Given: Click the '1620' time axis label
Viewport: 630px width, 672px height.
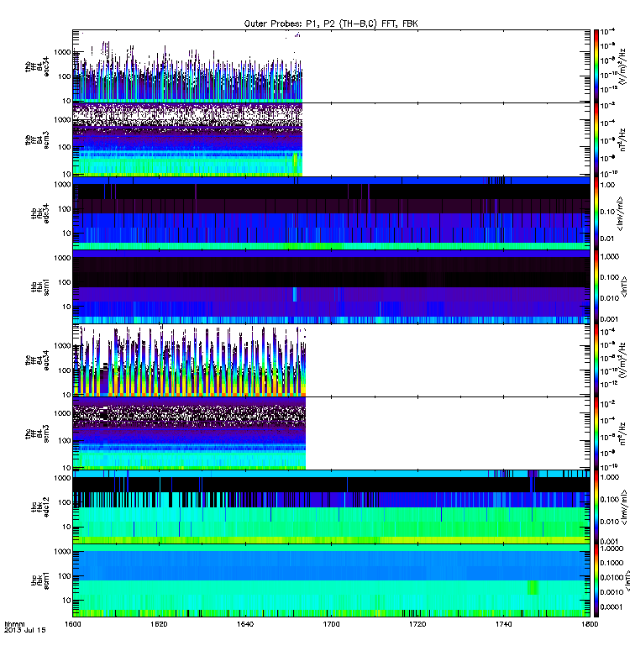Looking at the screenshot, I should [x=159, y=624].
